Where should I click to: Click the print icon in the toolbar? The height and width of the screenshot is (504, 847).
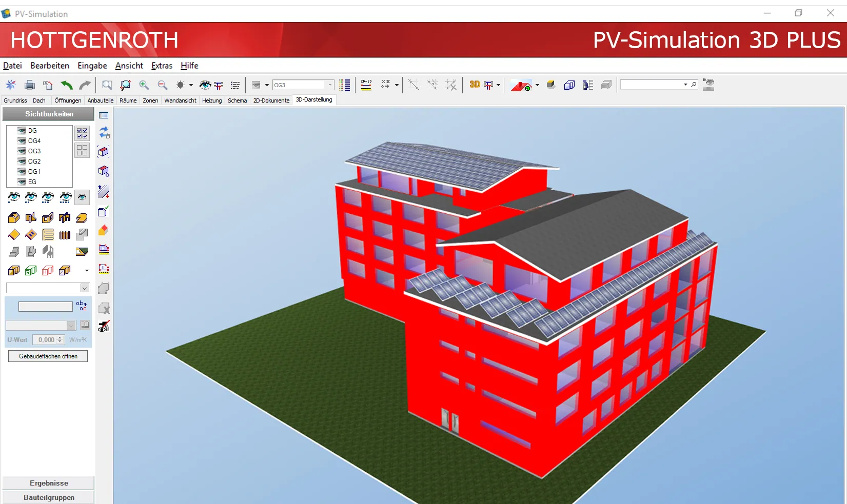pos(30,85)
